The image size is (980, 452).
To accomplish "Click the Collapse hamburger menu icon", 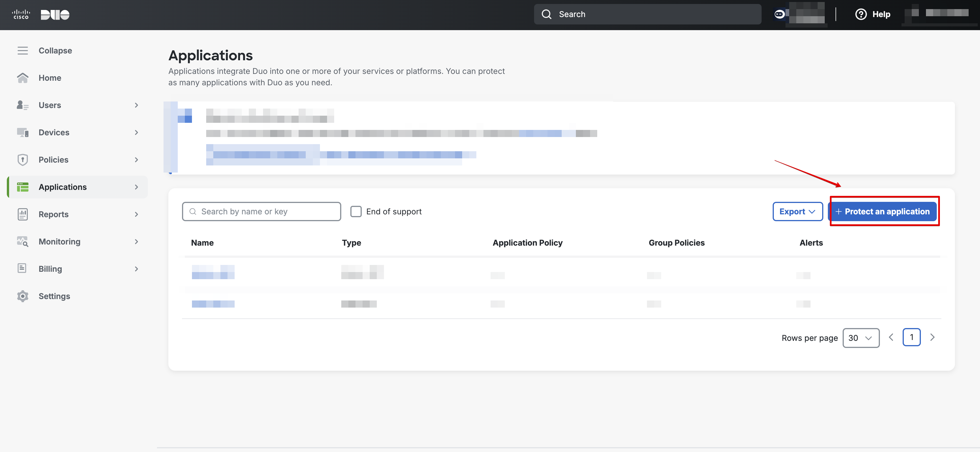I will tap(22, 51).
